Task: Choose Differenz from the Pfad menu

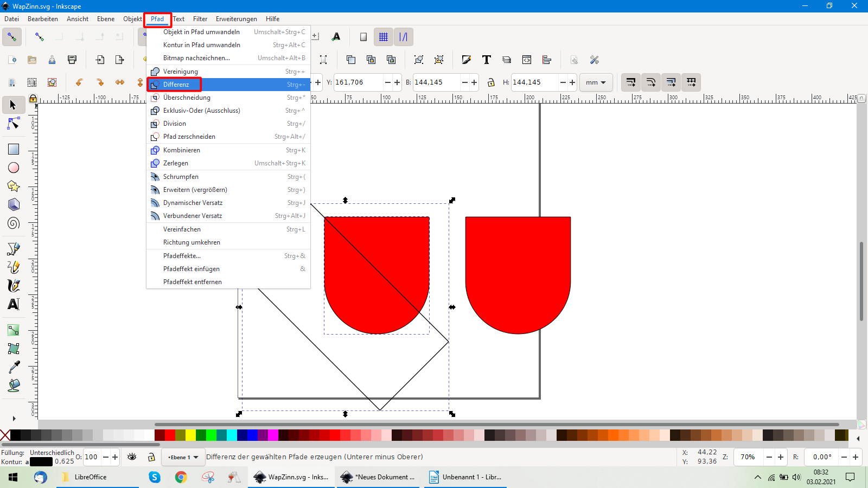Action: click(176, 85)
